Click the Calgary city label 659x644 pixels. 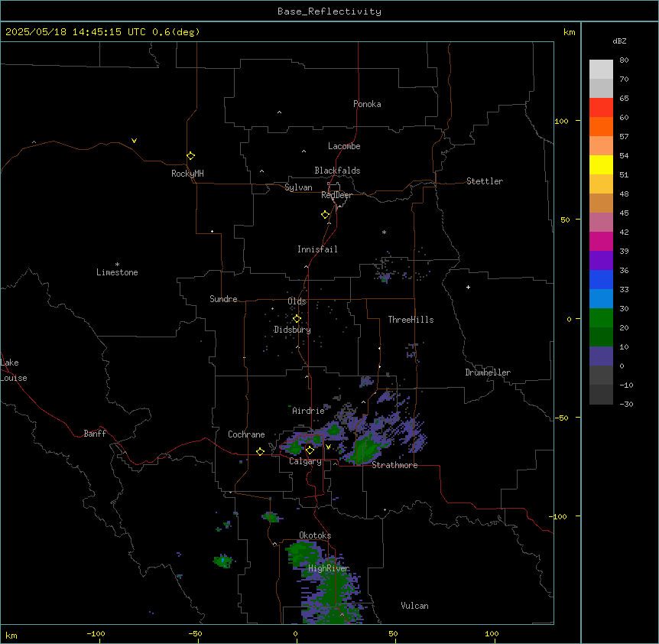[305, 461]
